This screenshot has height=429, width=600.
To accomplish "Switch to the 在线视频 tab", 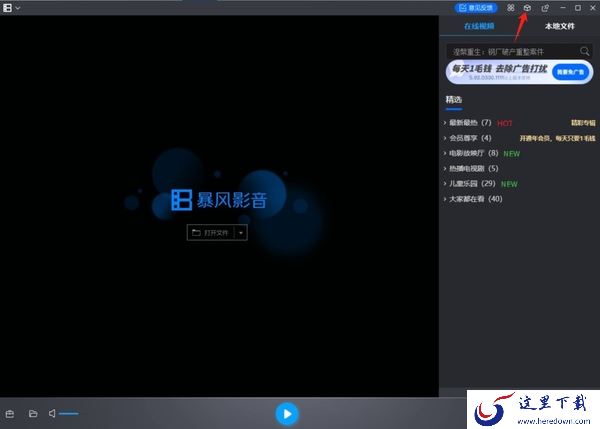I will pyautogui.click(x=479, y=26).
